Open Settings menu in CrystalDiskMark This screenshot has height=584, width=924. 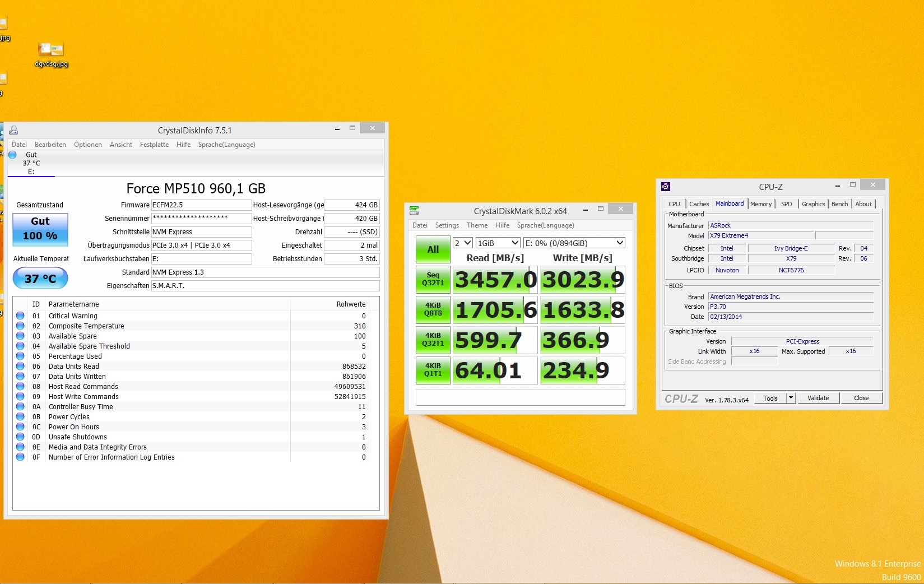pos(447,225)
